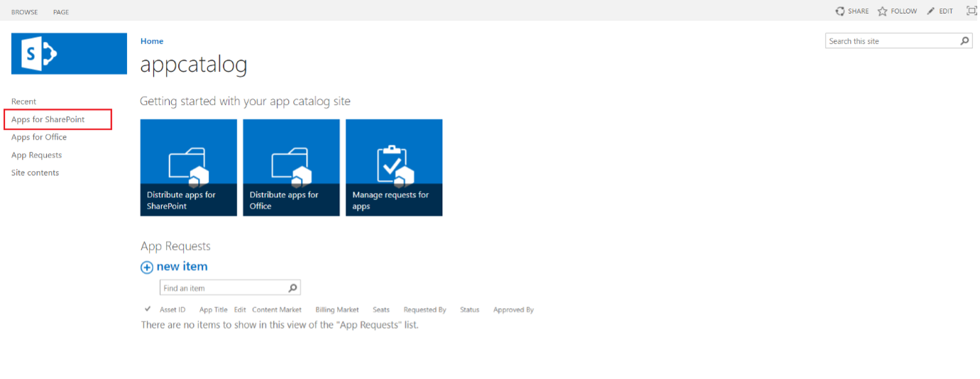980x379 pixels.
Task: Open the Manage requests for apps tile
Action: coord(394,167)
